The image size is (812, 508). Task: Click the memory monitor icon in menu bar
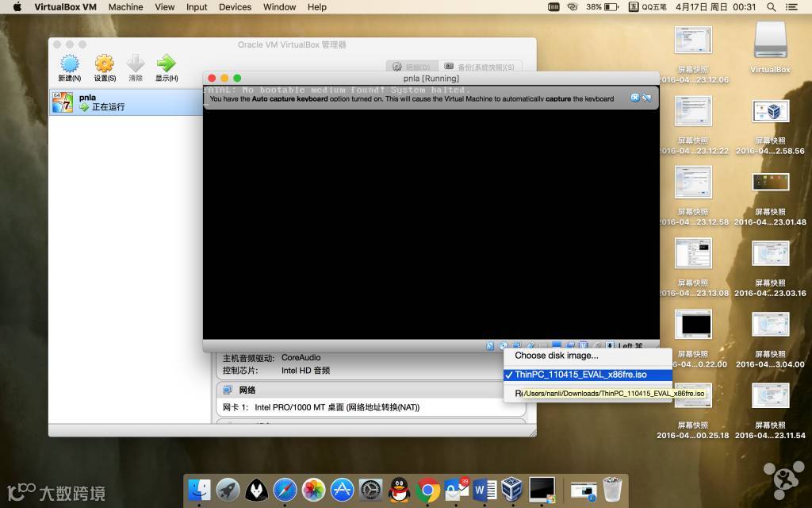tap(553, 6)
